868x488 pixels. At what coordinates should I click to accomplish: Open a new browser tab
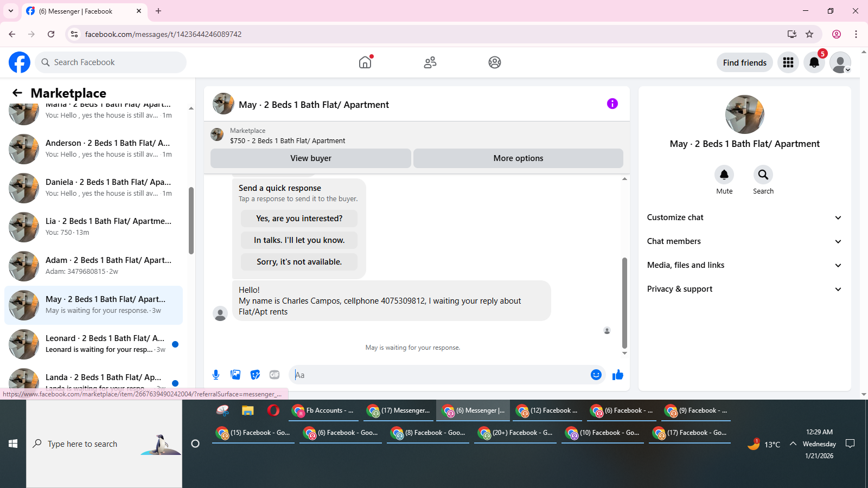point(158,11)
